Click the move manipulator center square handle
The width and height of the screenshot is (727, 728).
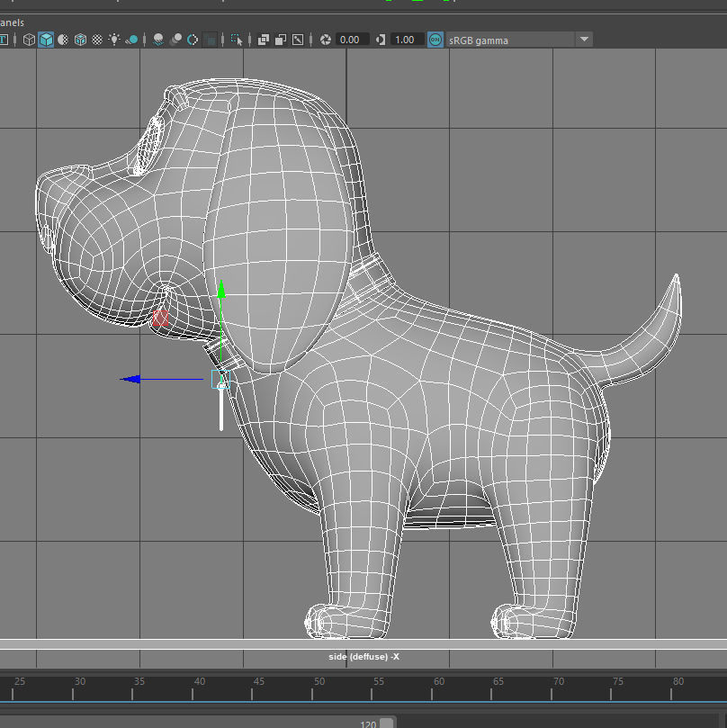pos(221,380)
